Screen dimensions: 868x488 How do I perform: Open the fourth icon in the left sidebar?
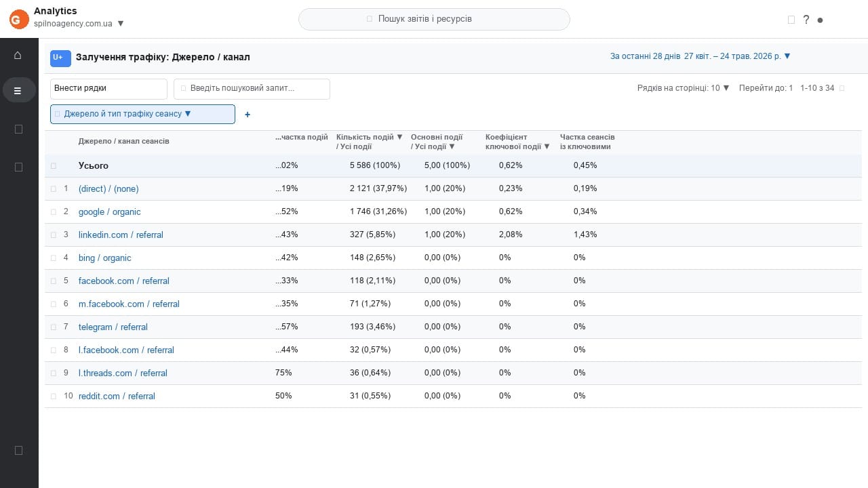(x=19, y=167)
